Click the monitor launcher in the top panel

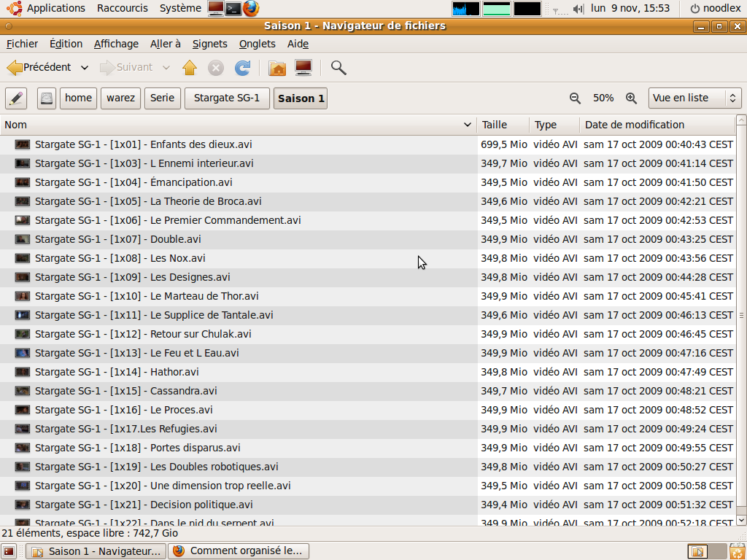coord(216,9)
